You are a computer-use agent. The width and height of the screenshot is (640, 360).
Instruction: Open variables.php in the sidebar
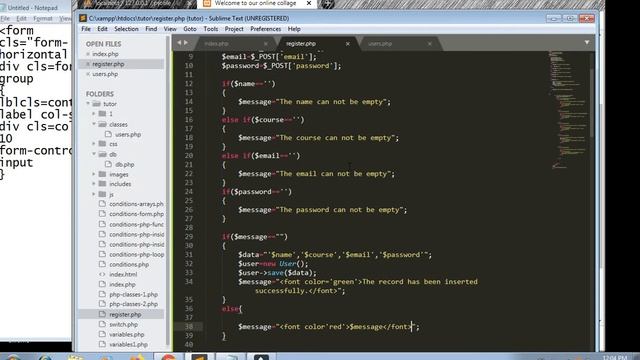click(127, 334)
